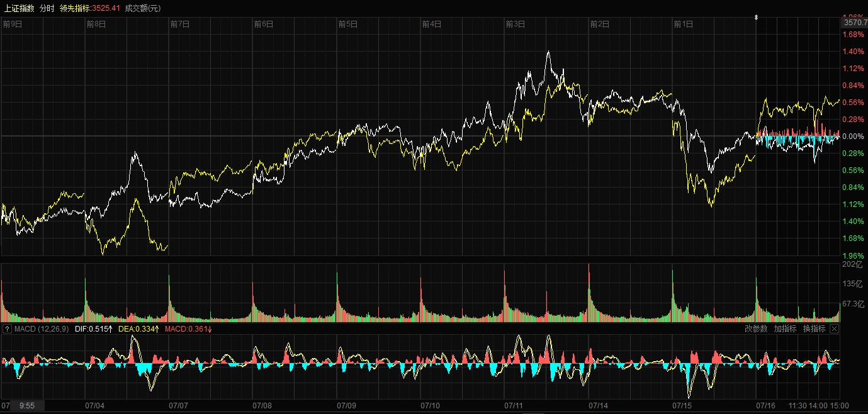Click the 上证指数 index name
This screenshot has height=414, width=868.
(18, 8)
